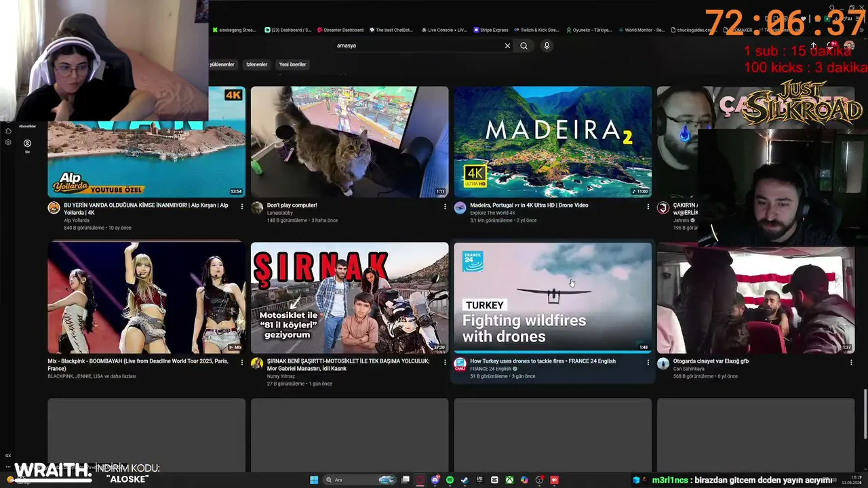This screenshot has height=488, width=868.
Task: Click the Windows taskbar 'Ara' search box
Action: (361, 480)
